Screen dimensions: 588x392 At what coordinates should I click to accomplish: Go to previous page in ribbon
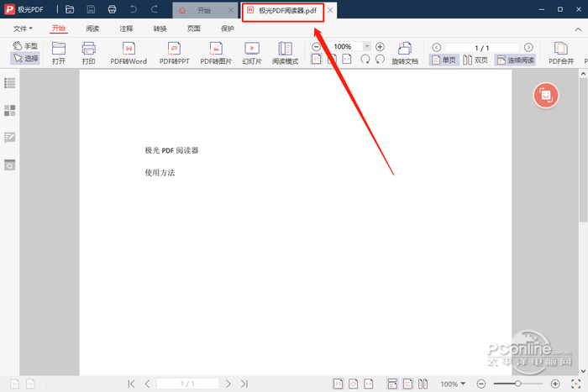click(x=436, y=47)
